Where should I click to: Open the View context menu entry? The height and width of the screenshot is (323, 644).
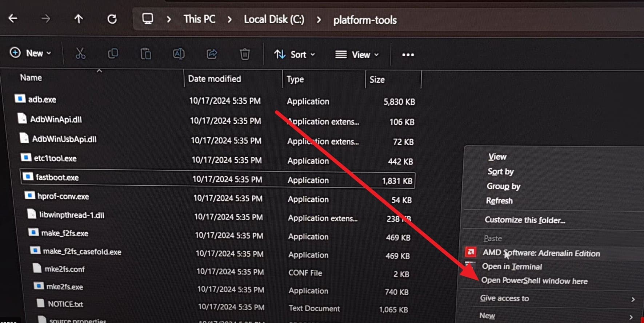coord(497,157)
